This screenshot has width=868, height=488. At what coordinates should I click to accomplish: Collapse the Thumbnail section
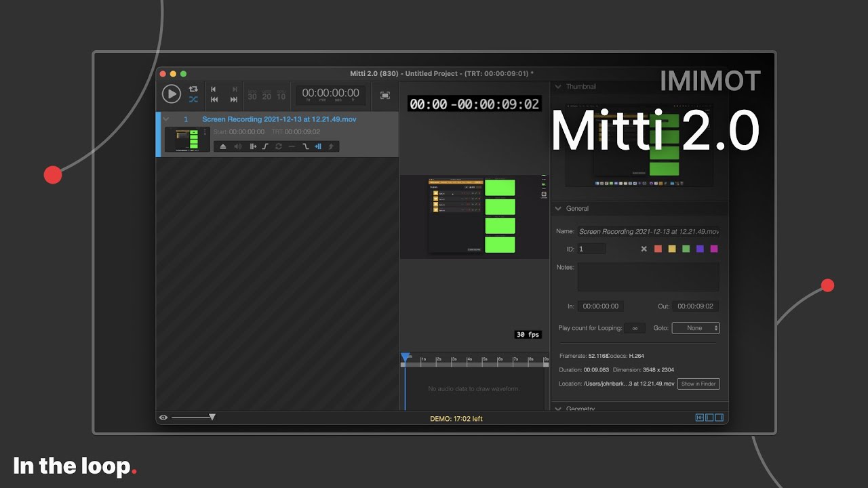558,87
